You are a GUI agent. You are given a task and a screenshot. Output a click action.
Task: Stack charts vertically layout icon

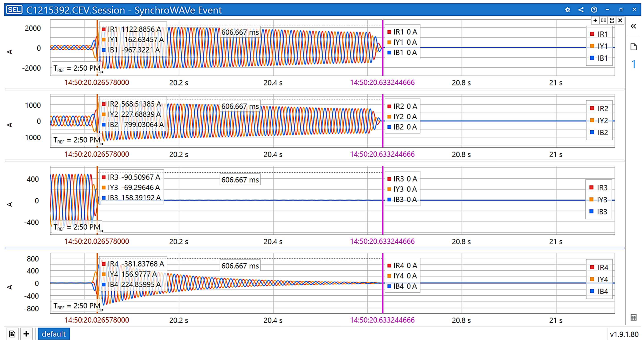[x=612, y=20]
